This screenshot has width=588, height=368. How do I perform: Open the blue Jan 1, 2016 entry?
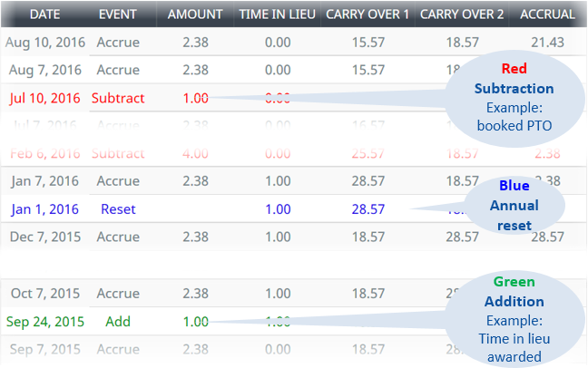[x=44, y=208]
